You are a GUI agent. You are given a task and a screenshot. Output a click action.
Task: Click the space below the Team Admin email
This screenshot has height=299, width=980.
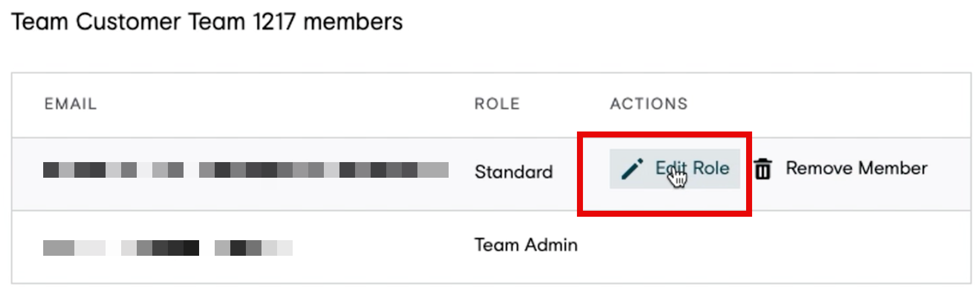click(x=168, y=270)
